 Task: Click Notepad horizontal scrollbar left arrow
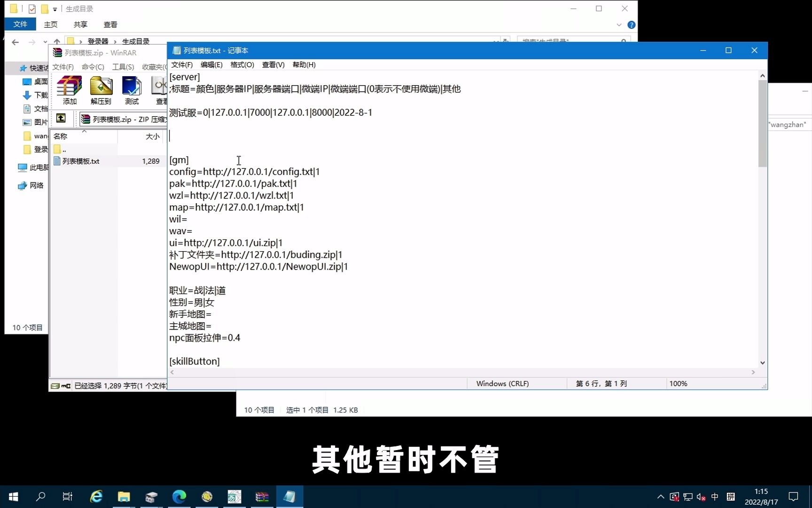[172, 372]
